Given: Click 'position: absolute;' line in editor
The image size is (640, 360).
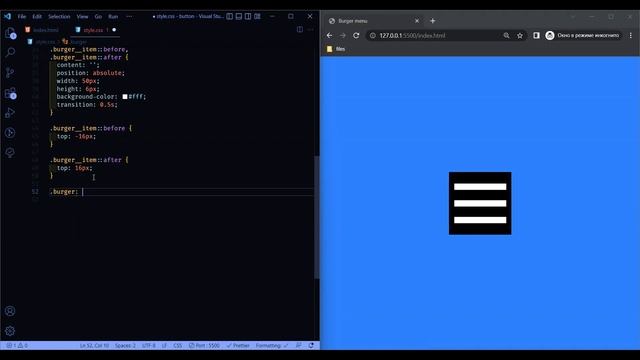Looking at the screenshot, I should point(91,73).
